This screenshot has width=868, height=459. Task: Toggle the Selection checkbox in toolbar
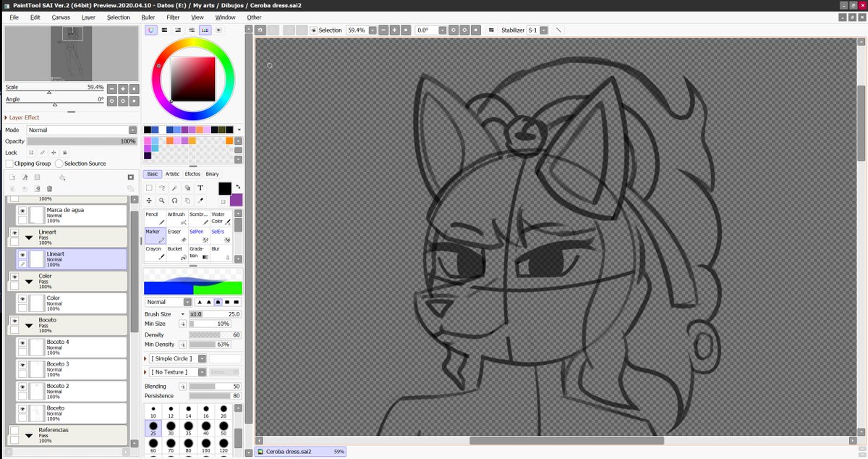[314, 30]
